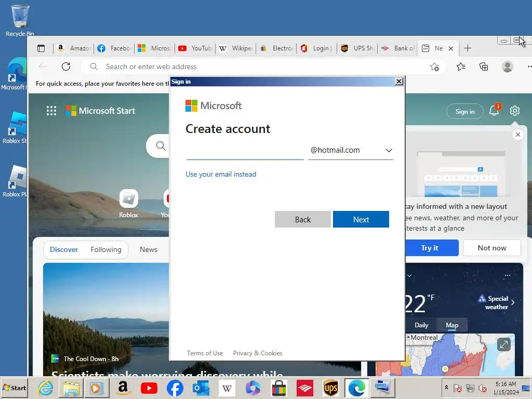532x399 pixels.
Task: Open Amazon from the taskbar
Action: click(123, 388)
